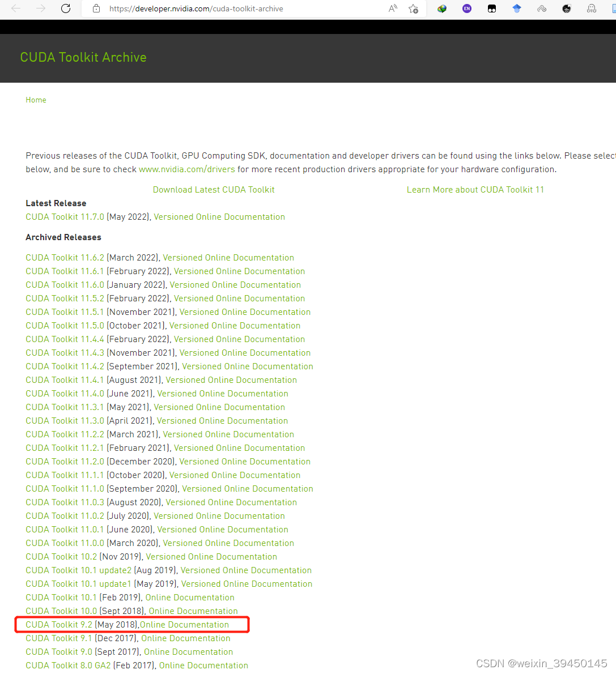The image size is (616, 674).
Task: Open CUDA Toolkit 11.0.1 link
Action: click(x=65, y=530)
